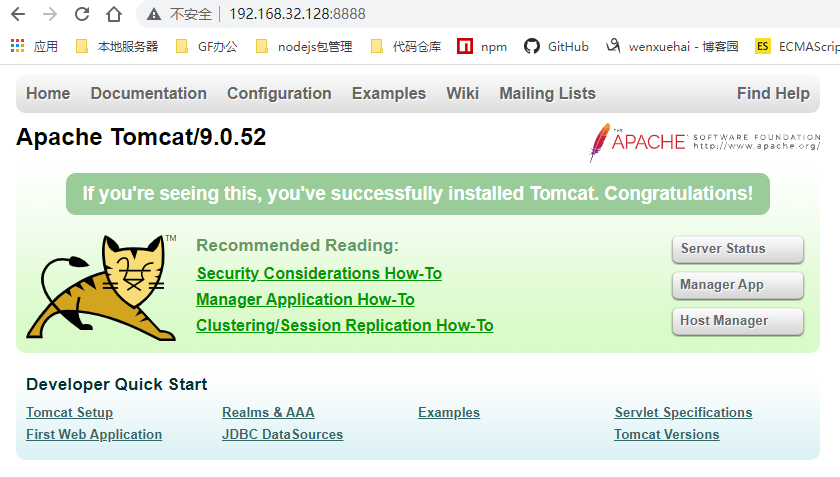Click the browser forward arrow
Image resolution: width=840 pixels, height=477 pixels.
pos(50,14)
